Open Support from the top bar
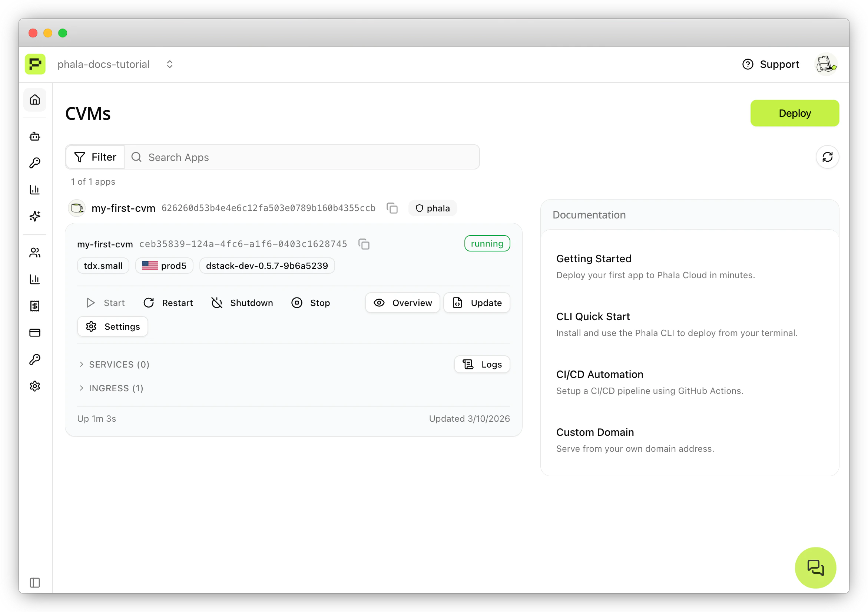Screen dimensions: 868x612 (x=771, y=64)
